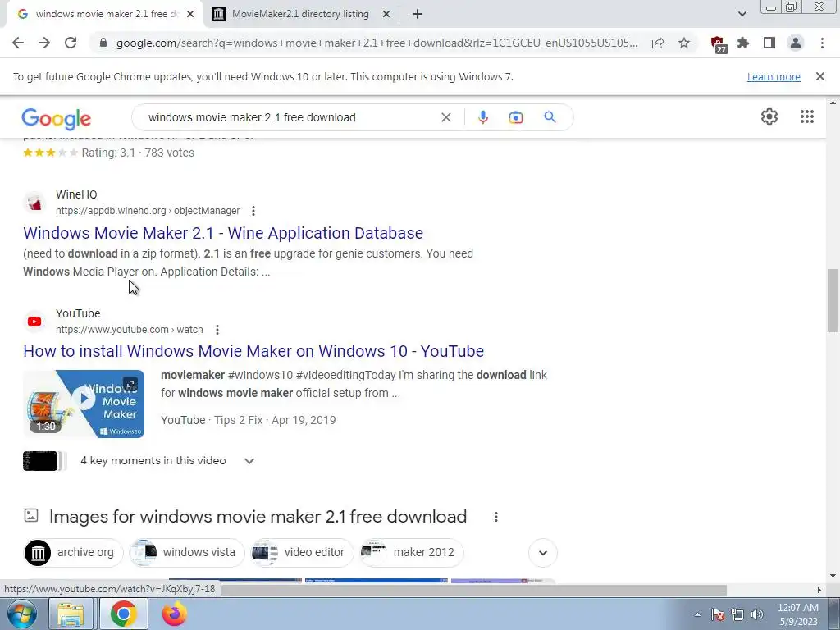Open the tab search dropdown arrow
This screenshot has height=630, width=840.
tap(742, 14)
